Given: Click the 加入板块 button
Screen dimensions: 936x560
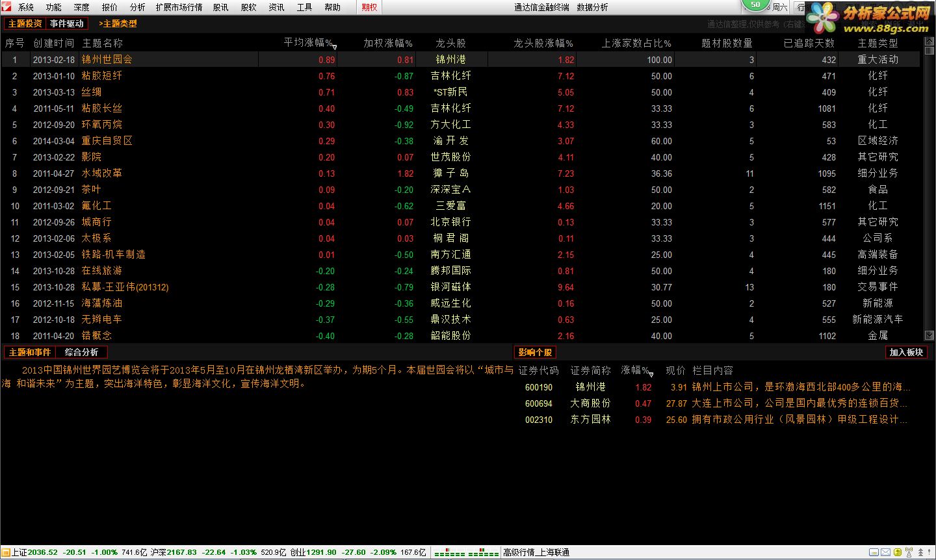Looking at the screenshot, I should (x=906, y=352).
